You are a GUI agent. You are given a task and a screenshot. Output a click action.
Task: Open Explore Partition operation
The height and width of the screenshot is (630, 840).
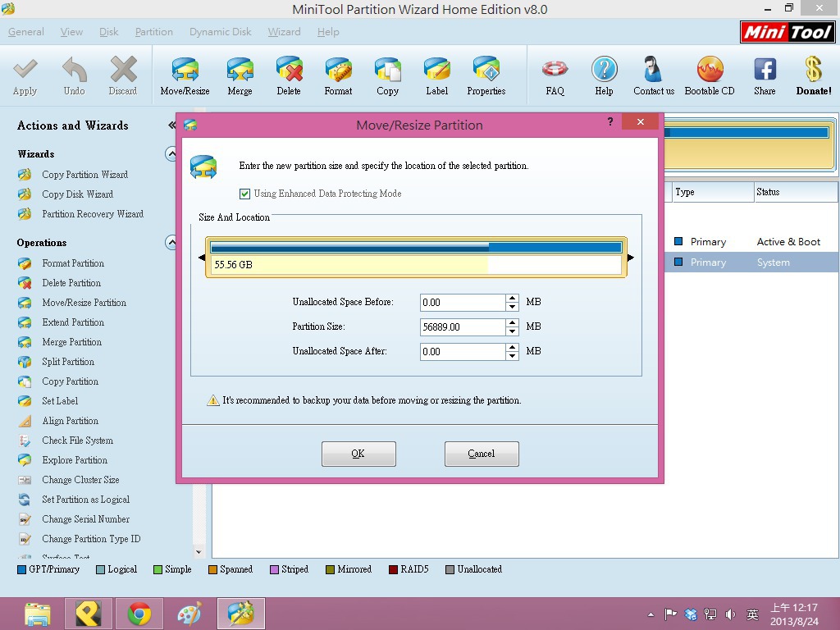75,460
